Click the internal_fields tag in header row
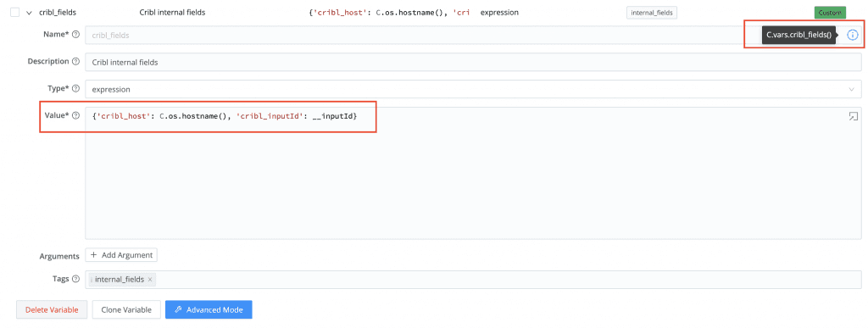Image resolution: width=868 pixels, height=328 pixels. [652, 12]
